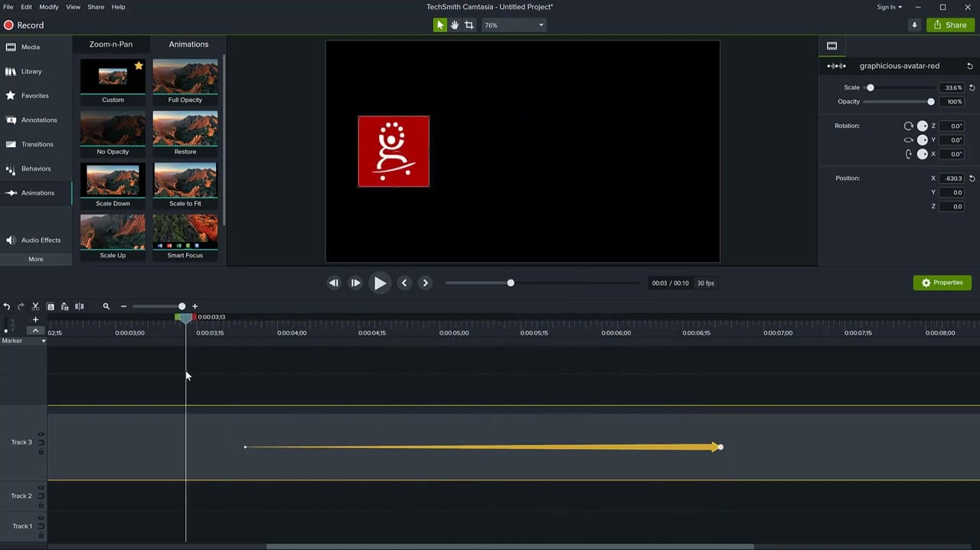Viewport: 980px width, 550px height.
Task: Cut the selection with the scissors icon
Action: [x=34, y=306]
